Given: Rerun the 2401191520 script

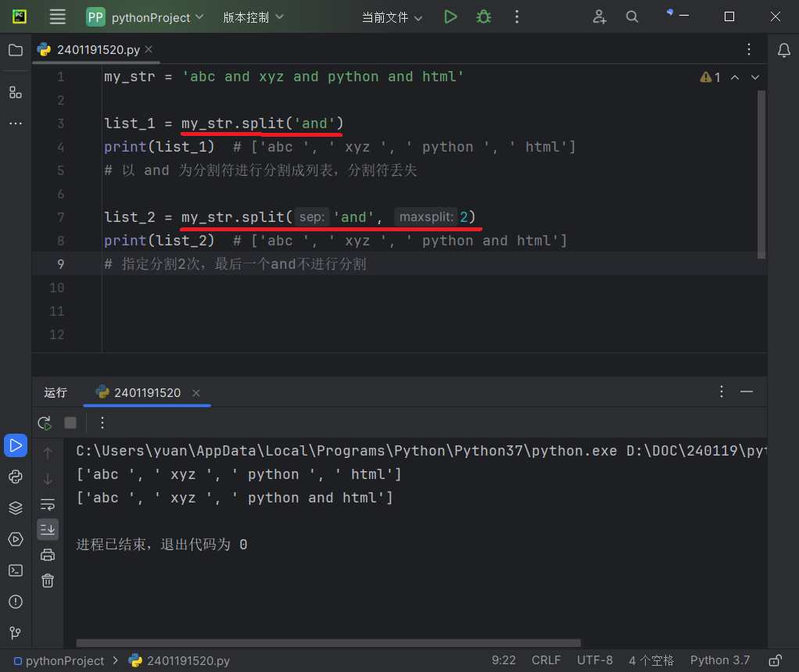Looking at the screenshot, I should (x=45, y=423).
